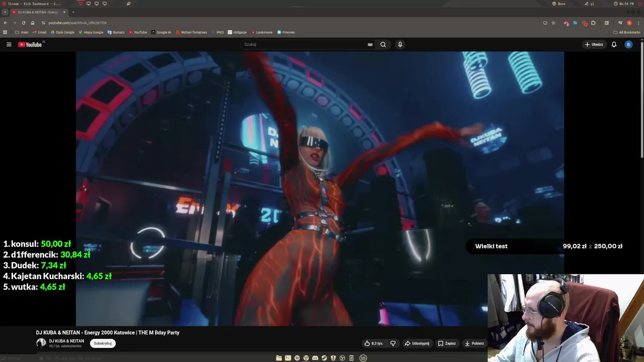The height and width of the screenshot is (362, 644).
Task: Open the browser home page button
Action: pos(32,23)
